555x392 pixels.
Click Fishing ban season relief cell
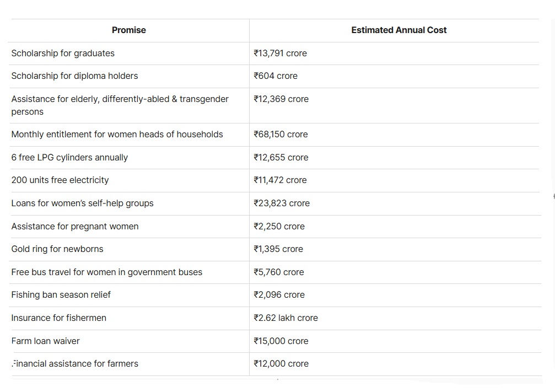(61, 295)
